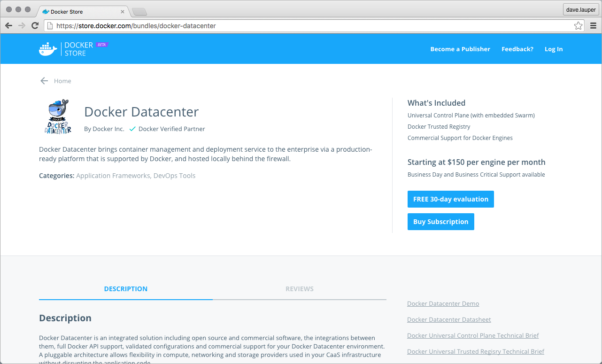602x364 pixels.
Task: Open the Become a Publisher link
Action: pyautogui.click(x=460, y=49)
